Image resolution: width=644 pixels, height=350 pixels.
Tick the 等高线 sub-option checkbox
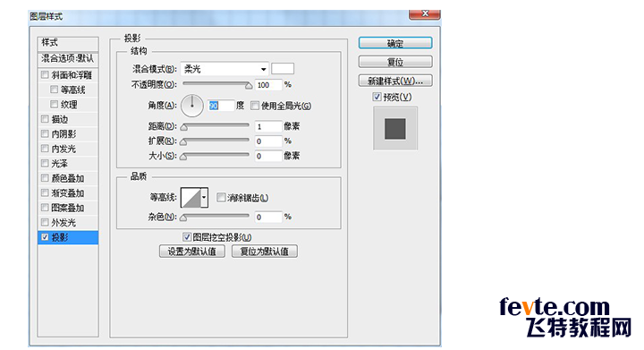coord(54,90)
